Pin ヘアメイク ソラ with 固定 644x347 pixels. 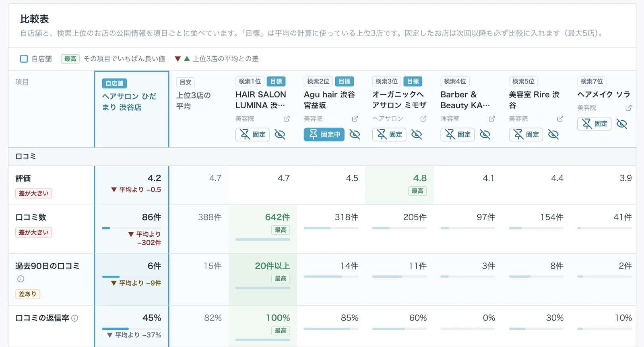594,124
